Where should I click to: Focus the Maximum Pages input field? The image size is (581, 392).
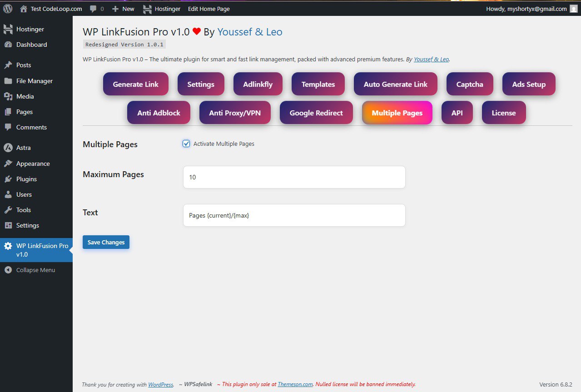pos(294,177)
